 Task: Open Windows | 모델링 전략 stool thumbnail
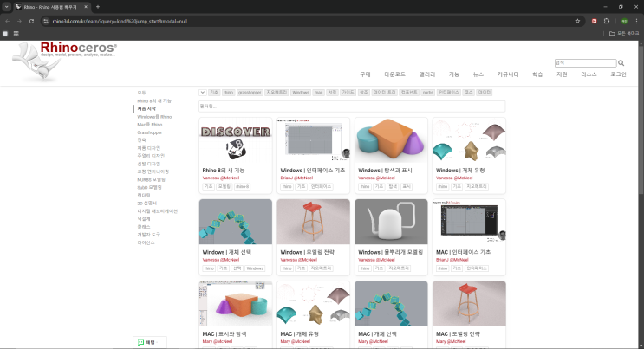point(314,222)
